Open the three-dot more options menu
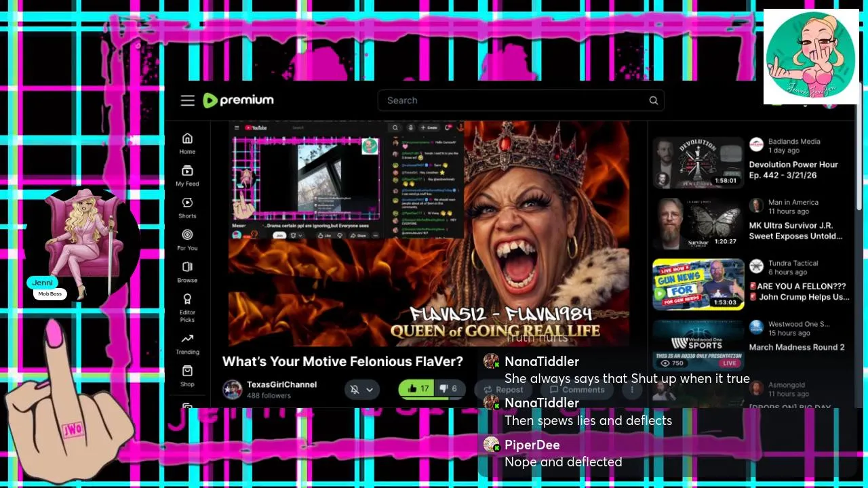 point(632,390)
